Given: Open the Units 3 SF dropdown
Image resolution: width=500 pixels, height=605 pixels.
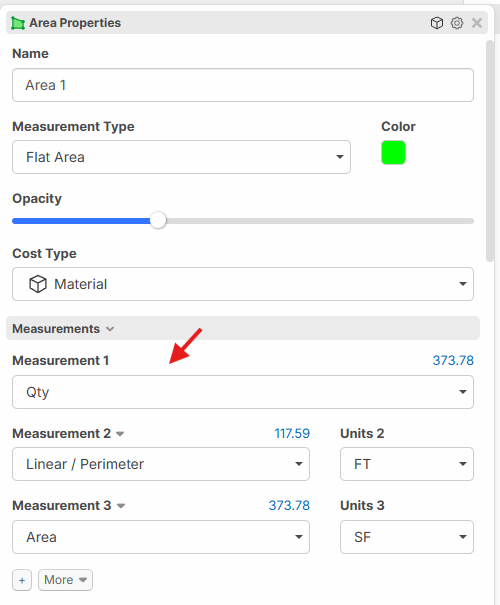Looking at the screenshot, I should click(x=407, y=537).
